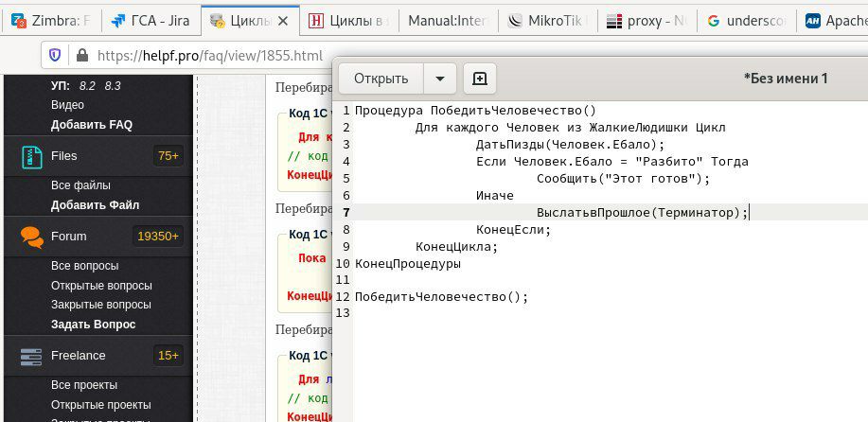Click Задать Вопрос link

(93, 325)
